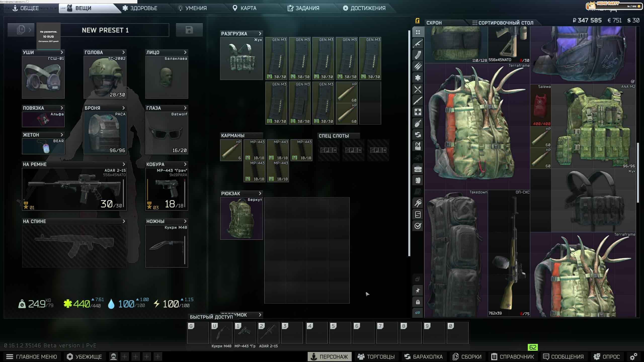This screenshot has height=362, width=644.
Task: Toggle the checkbox at top-left corner
Action: click(27, 2)
